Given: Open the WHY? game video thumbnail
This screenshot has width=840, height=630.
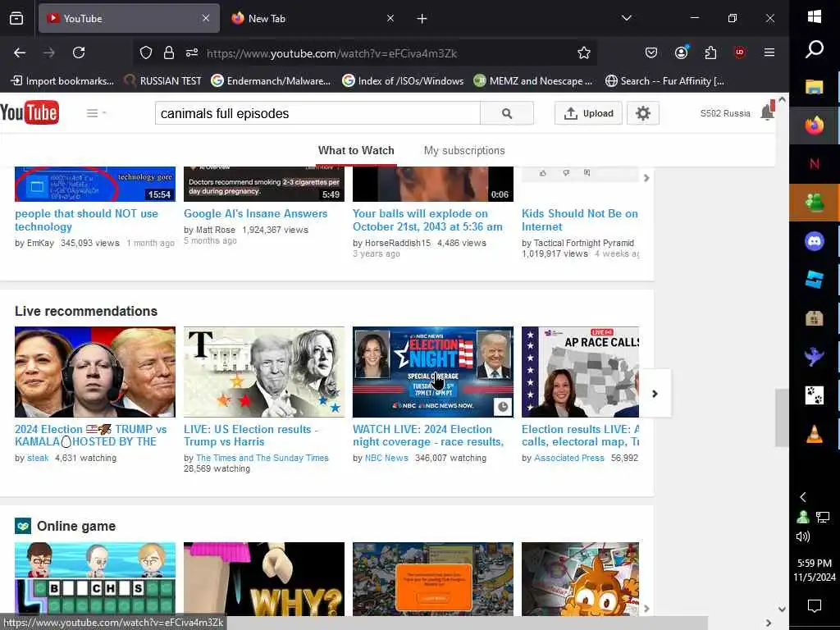Looking at the screenshot, I should pyautogui.click(x=264, y=578).
